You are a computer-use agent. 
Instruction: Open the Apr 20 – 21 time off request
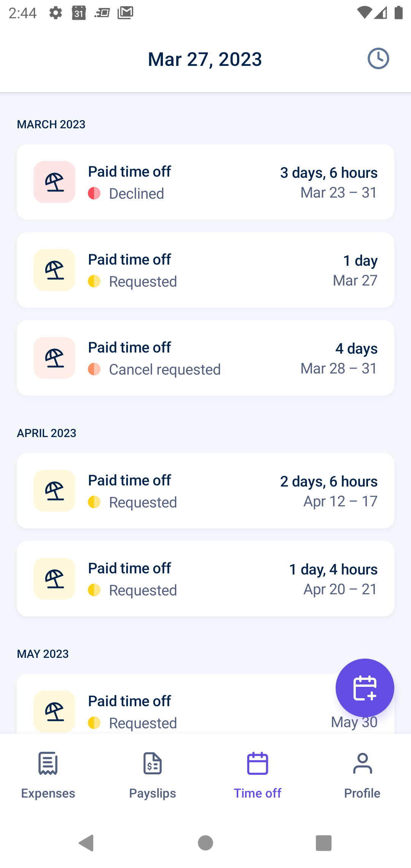point(205,579)
